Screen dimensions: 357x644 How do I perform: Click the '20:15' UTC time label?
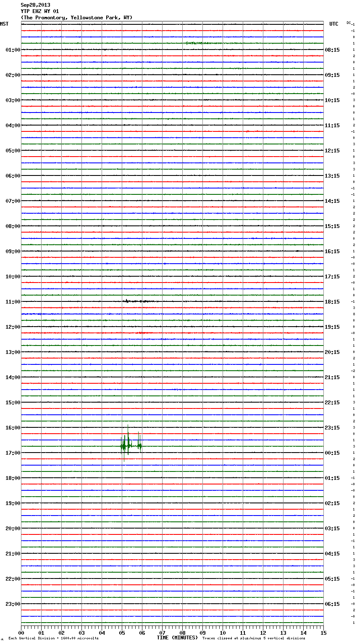332,352
